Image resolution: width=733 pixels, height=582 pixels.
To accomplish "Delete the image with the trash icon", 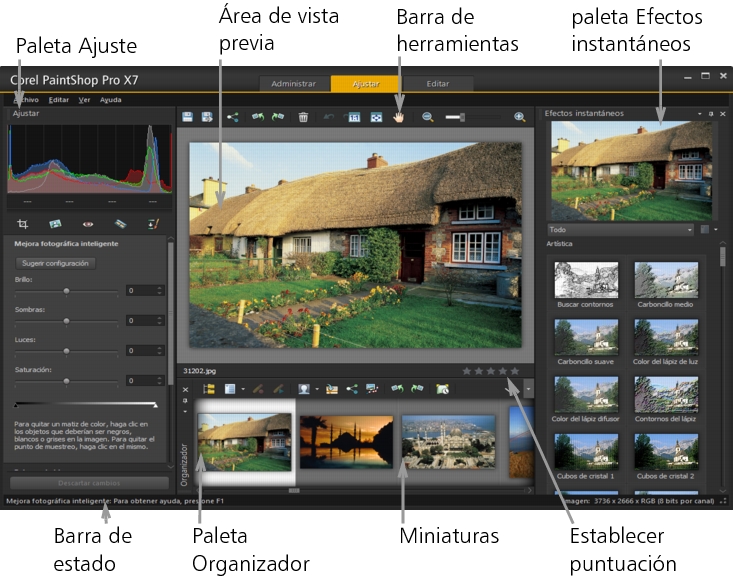I will tap(303, 117).
